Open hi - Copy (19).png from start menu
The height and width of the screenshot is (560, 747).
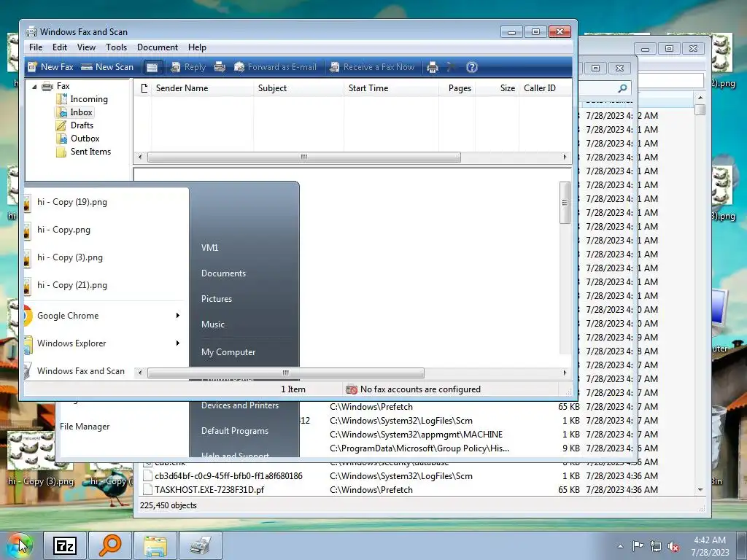[72, 202]
